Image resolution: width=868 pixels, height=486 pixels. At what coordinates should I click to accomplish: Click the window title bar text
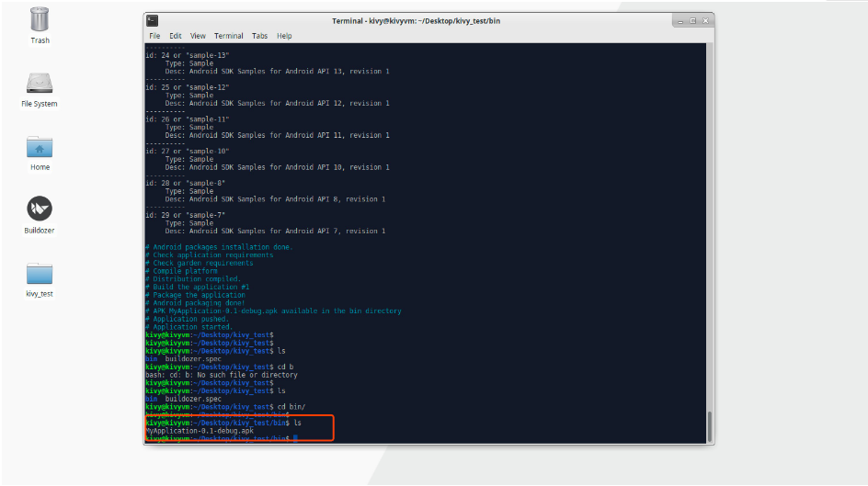[x=416, y=21]
